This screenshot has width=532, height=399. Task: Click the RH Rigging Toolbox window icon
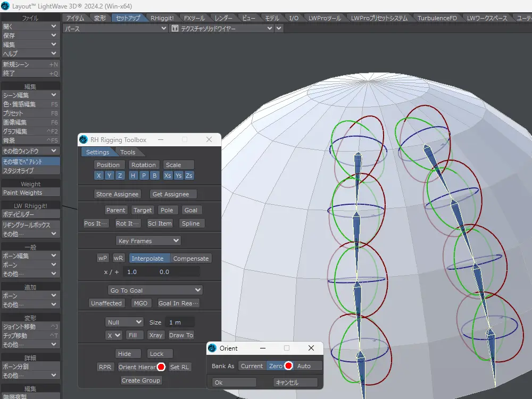click(84, 140)
